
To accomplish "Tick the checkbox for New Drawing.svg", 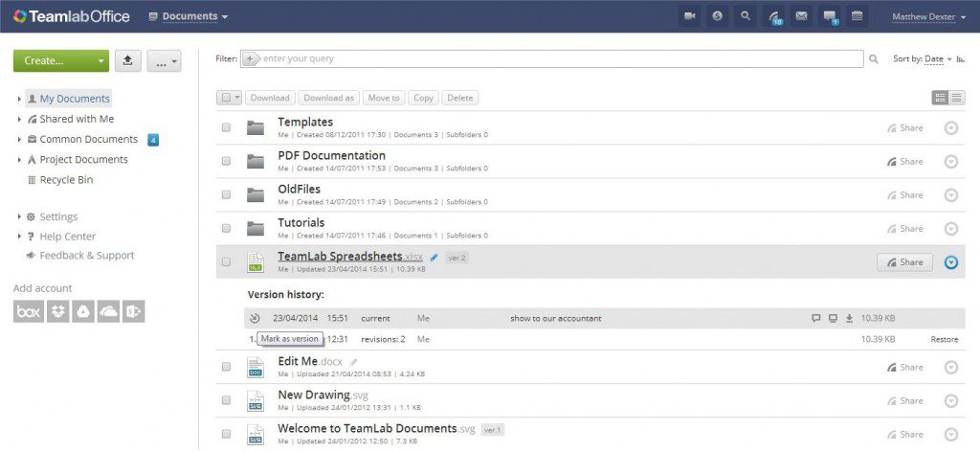I will 226,400.
